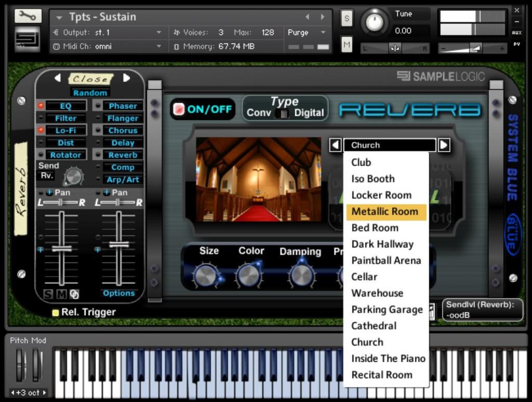The image size is (532, 402).
Task: Click the right channel volume fader
Action: (119, 244)
